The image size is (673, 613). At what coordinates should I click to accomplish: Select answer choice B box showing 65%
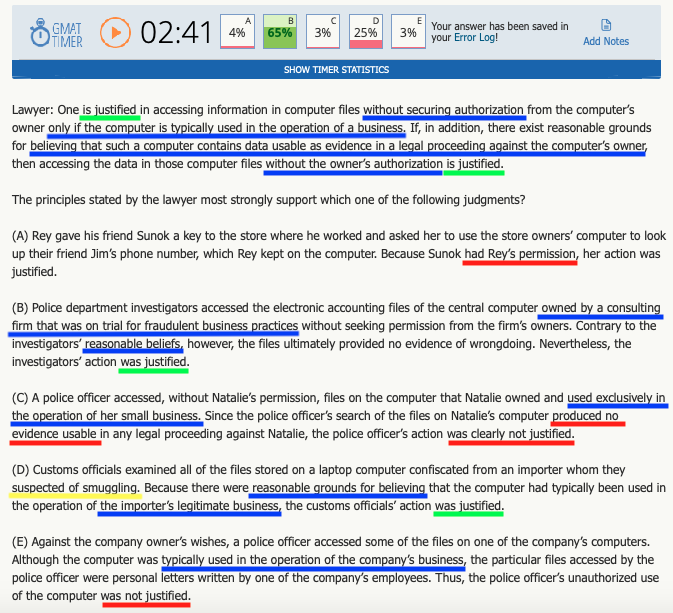(280, 32)
